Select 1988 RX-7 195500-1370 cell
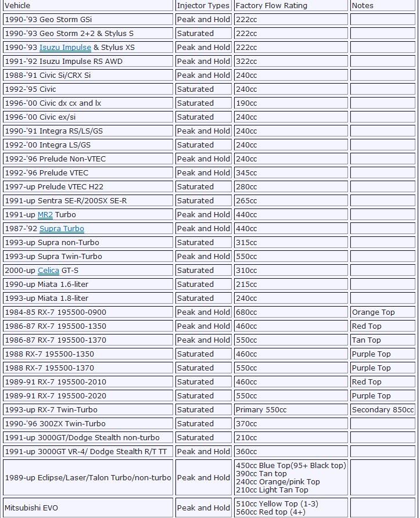Screen dimensions: 420x518 point(88,368)
